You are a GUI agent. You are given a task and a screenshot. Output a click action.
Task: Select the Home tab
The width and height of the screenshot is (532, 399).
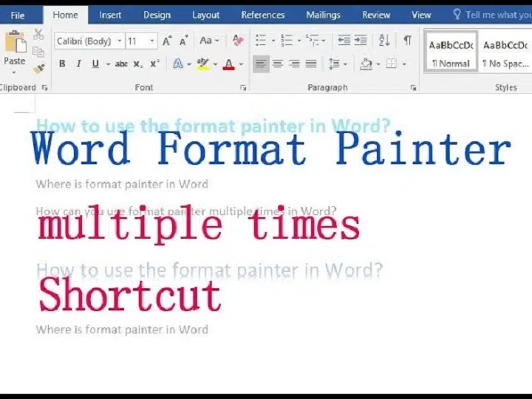coord(65,15)
